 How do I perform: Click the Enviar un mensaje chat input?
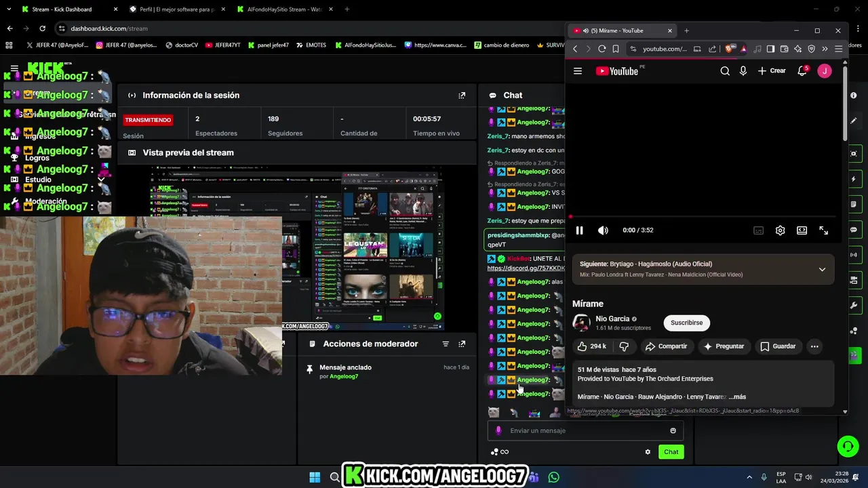(585, 430)
